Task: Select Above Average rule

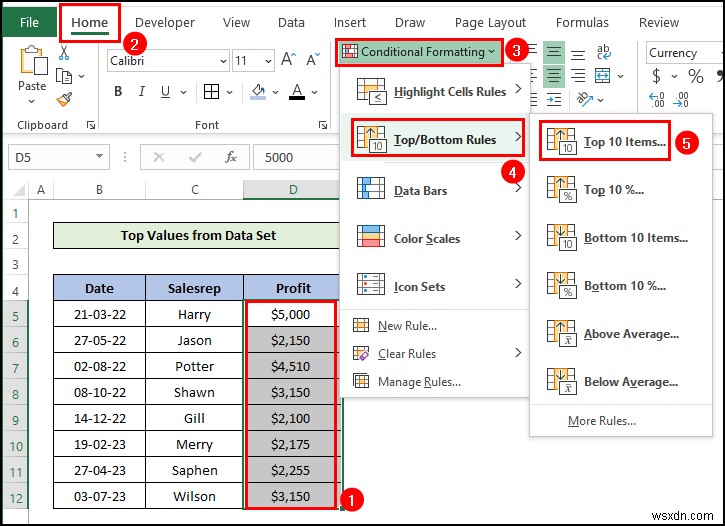Action: [621, 333]
